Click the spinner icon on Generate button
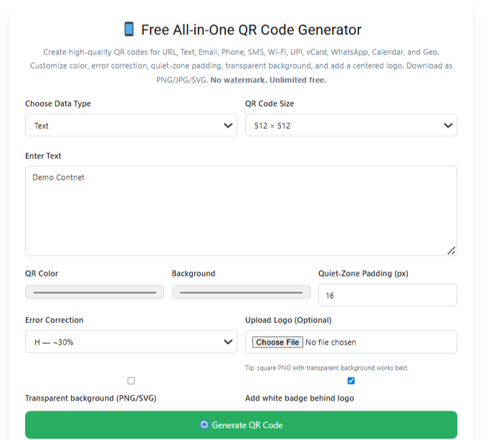Viewport: 504px width, 440px height. [204, 425]
